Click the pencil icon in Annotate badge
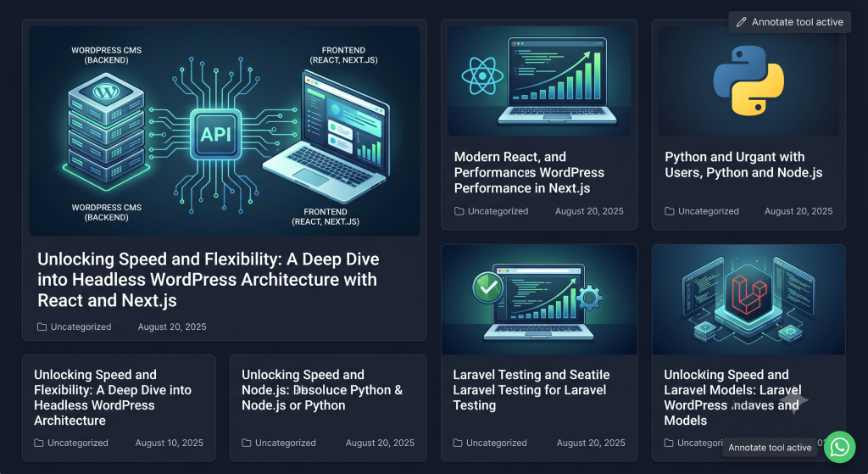Image resolution: width=868 pixels, height=474 pixels. click(x=741, y=22)
